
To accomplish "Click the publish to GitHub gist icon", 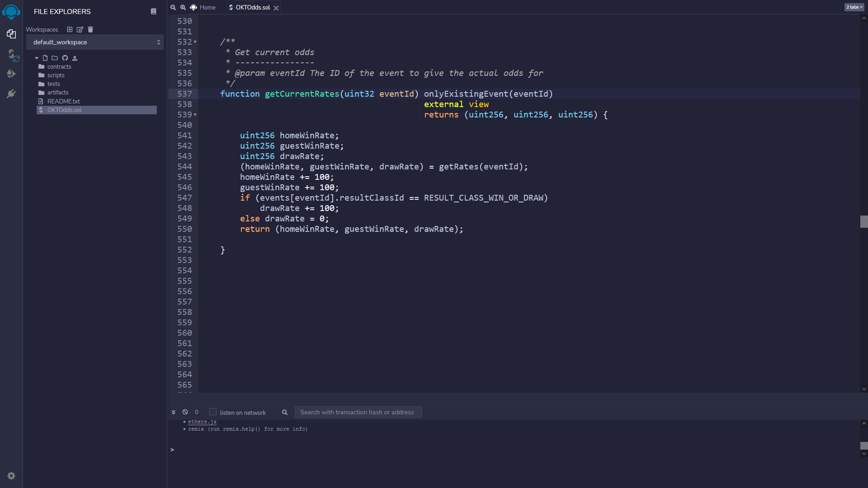I will coord(65,58).
